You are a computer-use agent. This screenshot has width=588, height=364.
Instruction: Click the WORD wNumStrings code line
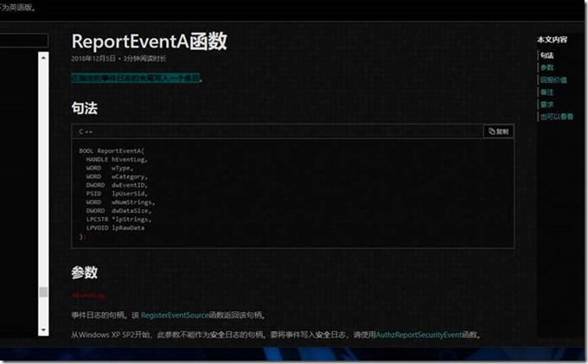click(x=120, y=202)
